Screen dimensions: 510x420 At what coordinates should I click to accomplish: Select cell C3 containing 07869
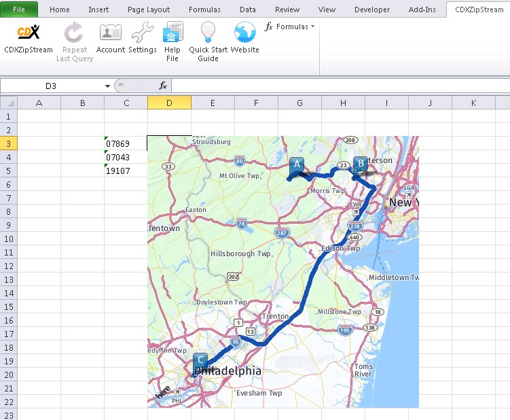pyautogui.click(x=126, y=143)
